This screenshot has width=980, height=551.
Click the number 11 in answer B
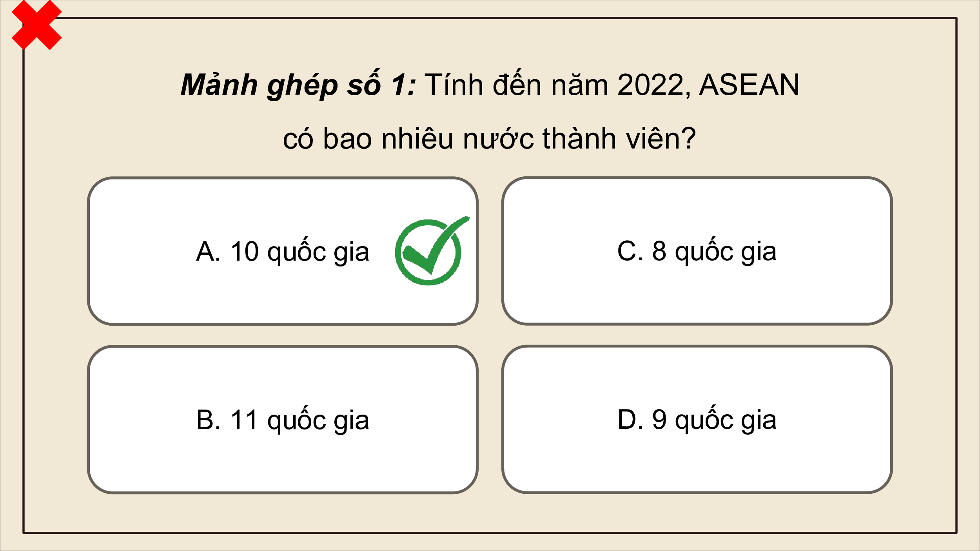tap(244, 420)
